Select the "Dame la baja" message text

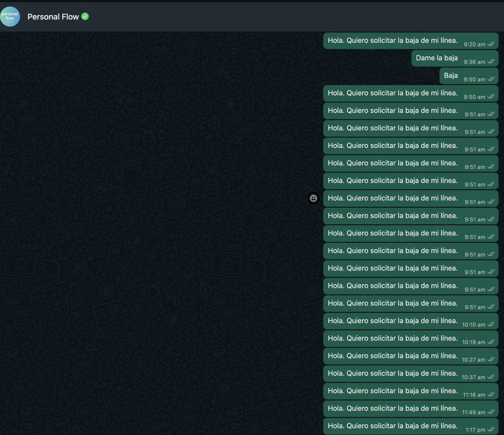pos(437,58)
